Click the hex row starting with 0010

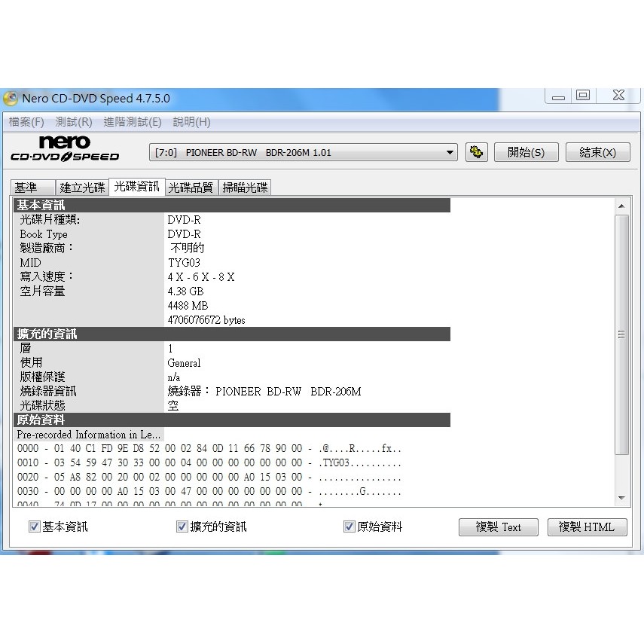point(209,463)
